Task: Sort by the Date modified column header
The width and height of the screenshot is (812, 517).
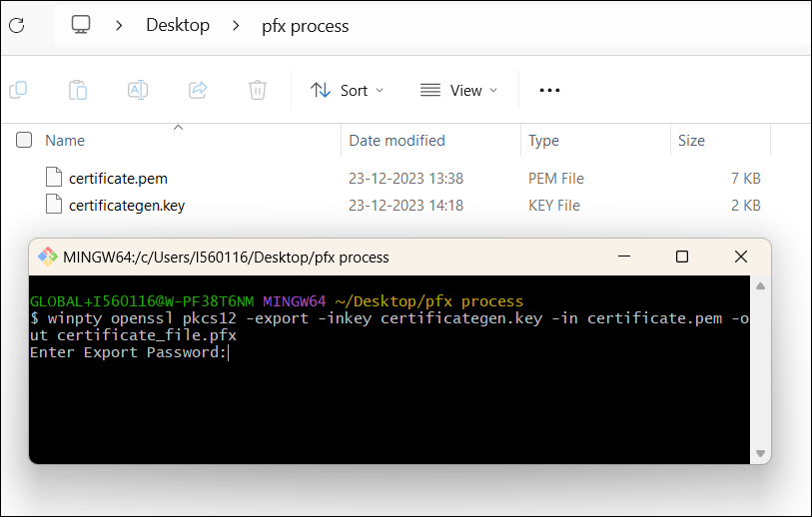Action: pyautogui.click(x=397, y=141)
